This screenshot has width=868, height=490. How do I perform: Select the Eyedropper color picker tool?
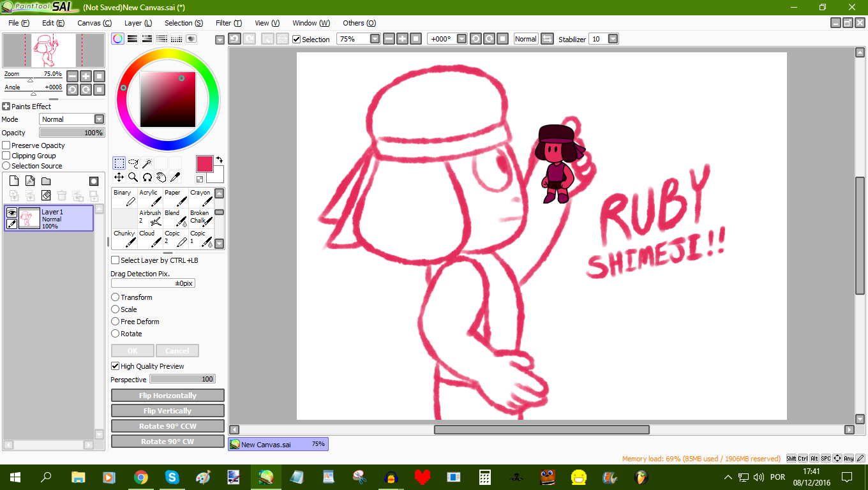click(x=175, y=177)
